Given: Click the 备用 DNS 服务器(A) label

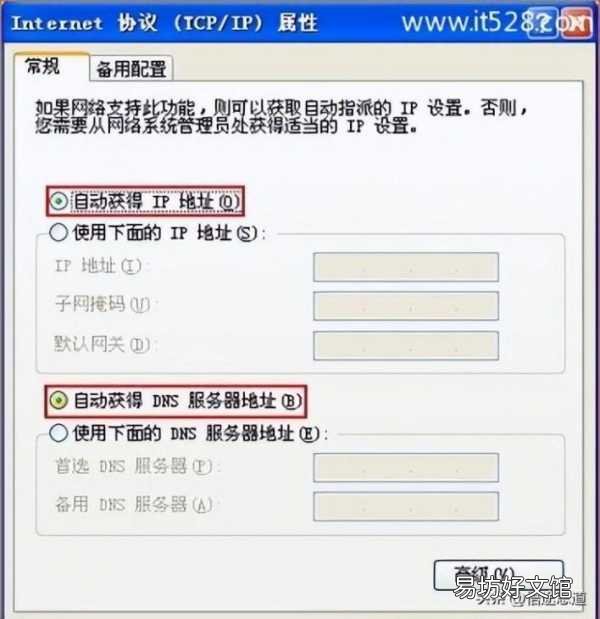Looking at the screenshot, I should [x=134, y=504].
